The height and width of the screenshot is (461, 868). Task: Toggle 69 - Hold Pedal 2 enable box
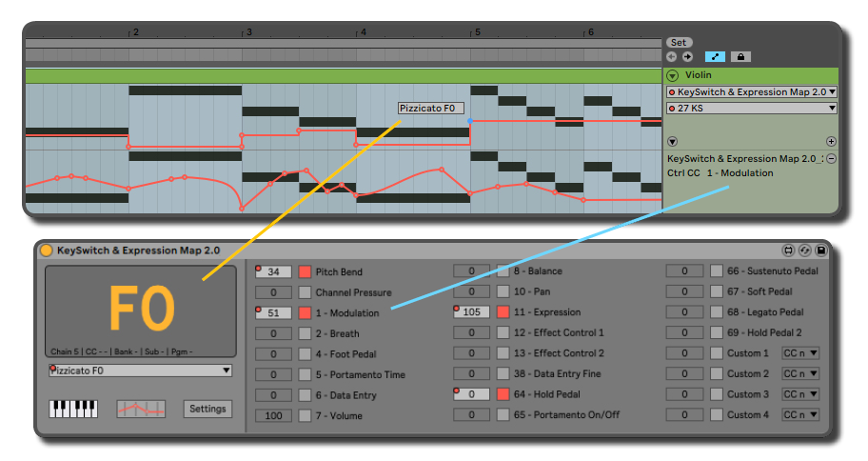tap(717, 332)
